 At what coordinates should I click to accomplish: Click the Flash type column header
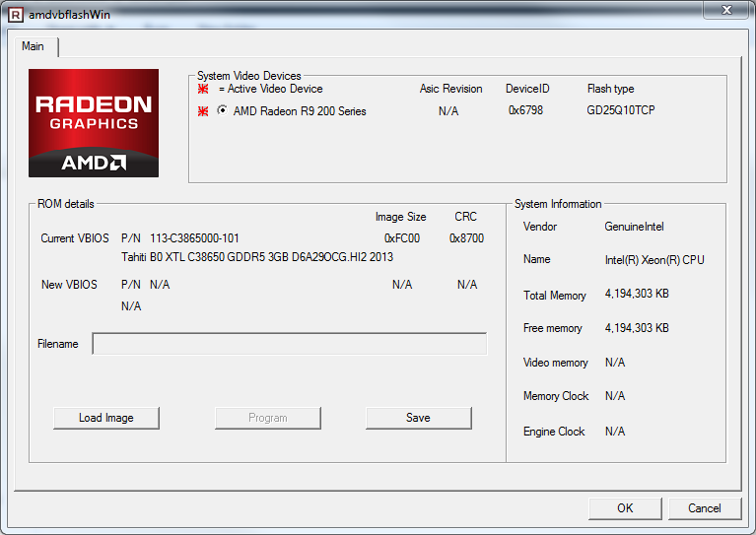click(x=610, y=89)
